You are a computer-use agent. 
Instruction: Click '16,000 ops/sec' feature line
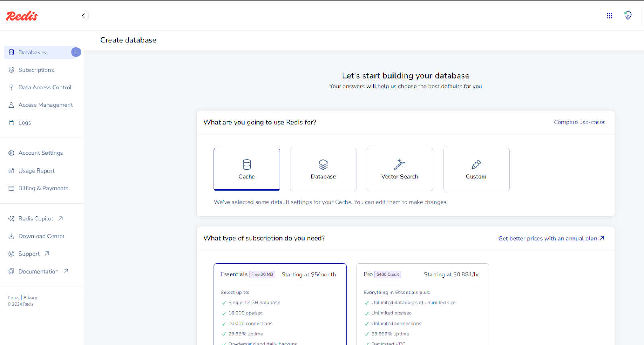coord(245,313)
